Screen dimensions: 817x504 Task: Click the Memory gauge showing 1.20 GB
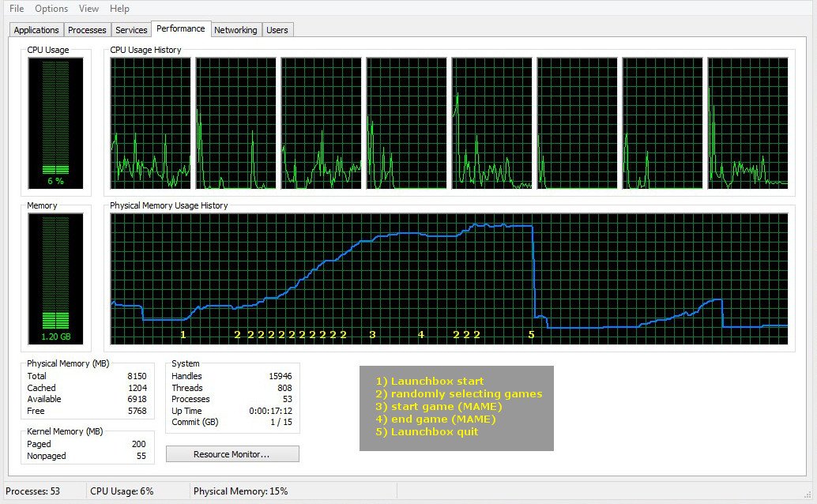pyautogui.click(x=56, y=279)
